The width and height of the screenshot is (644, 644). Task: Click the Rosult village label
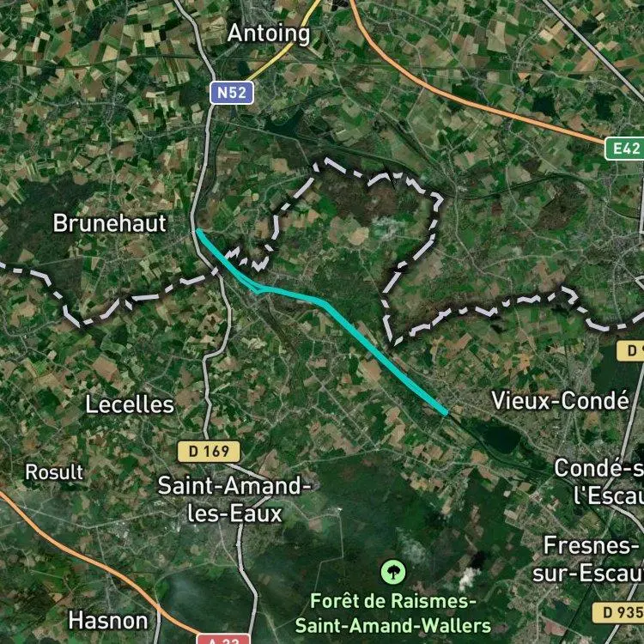(x=54, y=472)
